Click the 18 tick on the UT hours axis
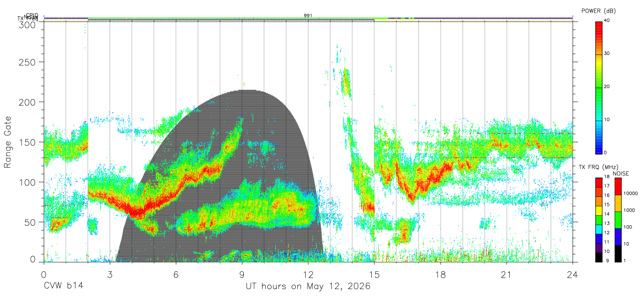Image resolution: width=644 pixels, height=297 pixels. point(441,274)
